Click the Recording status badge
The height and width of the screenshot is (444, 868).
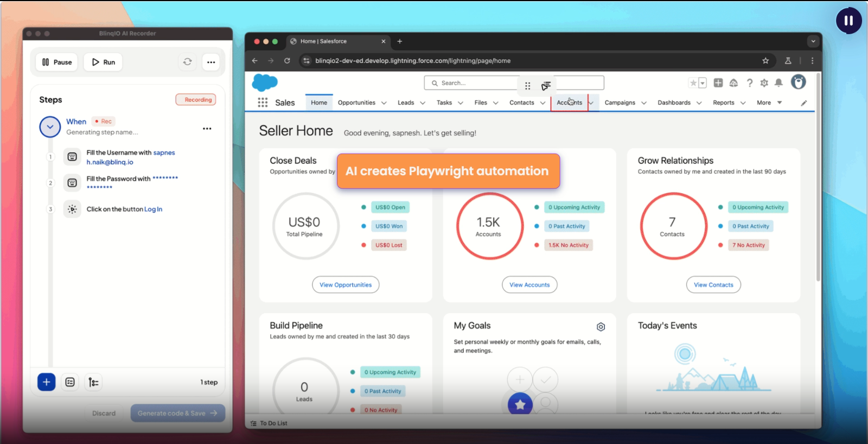(x=196, y=100)
